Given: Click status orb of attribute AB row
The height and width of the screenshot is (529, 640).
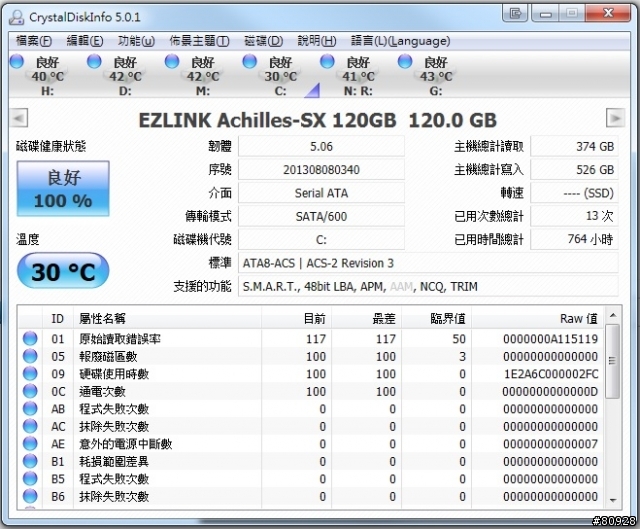Looking at the screenshot, I should pyautogui.click(x=30, y=409).
